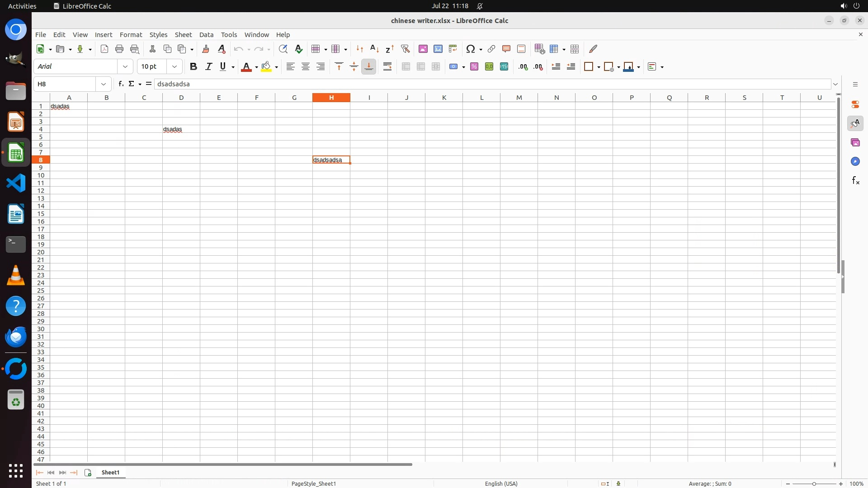Expand the Arial font name dropdown
This screenshot has width=868, height=488.
point(125,67)
